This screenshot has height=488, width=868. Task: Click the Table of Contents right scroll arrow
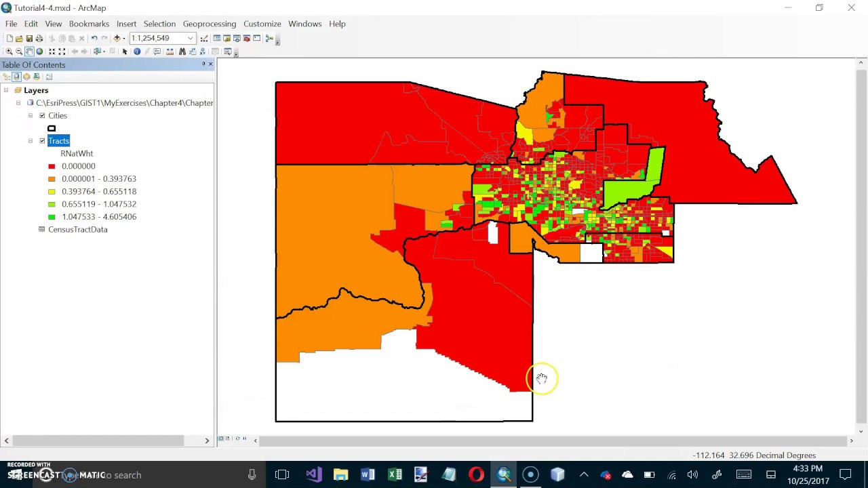tap(207, 441)
